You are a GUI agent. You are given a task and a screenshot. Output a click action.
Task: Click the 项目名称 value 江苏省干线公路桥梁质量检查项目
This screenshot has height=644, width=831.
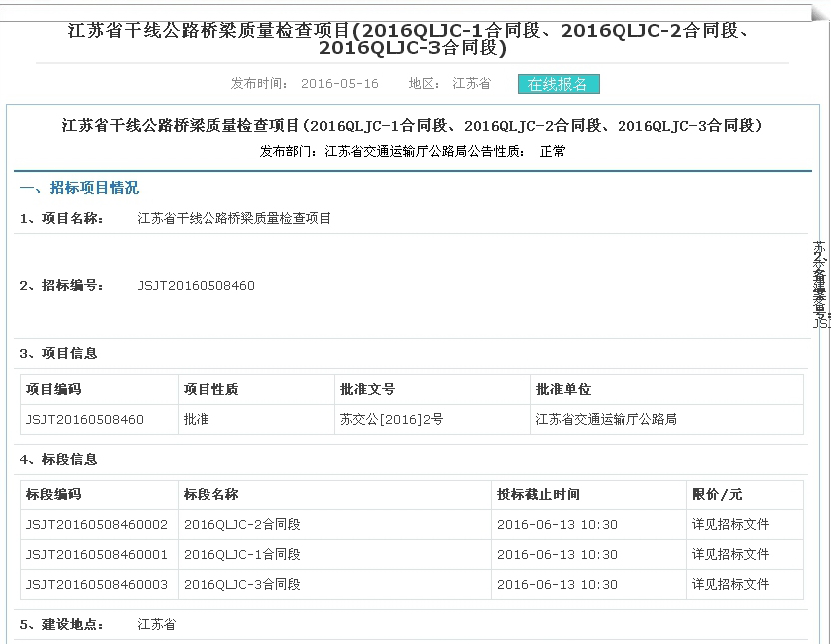(x=233, y=218)
